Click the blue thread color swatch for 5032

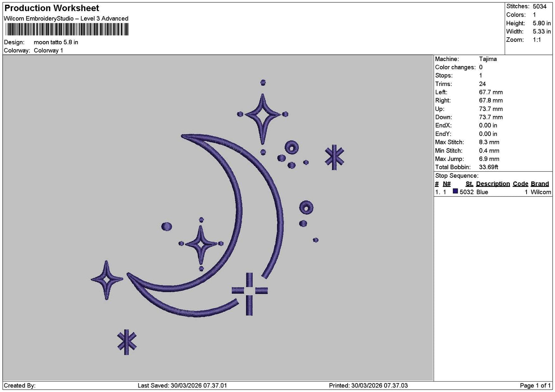pos(455,191)
